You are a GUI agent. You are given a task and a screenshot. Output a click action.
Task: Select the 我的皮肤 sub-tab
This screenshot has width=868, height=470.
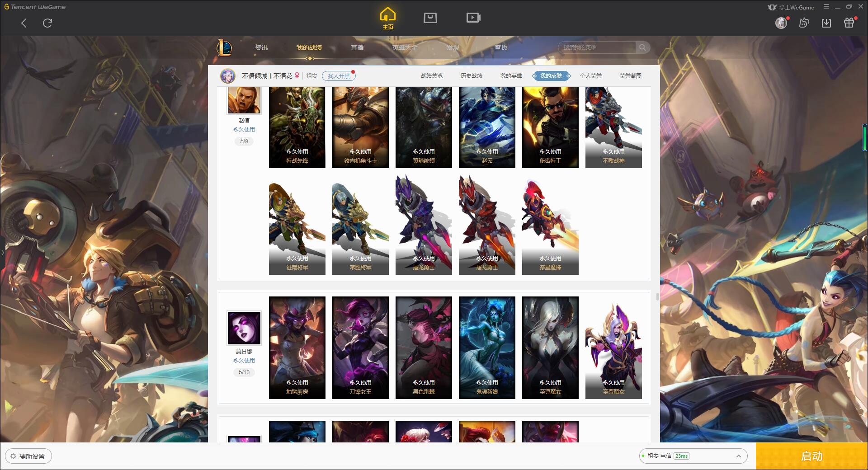coord(551,76)
